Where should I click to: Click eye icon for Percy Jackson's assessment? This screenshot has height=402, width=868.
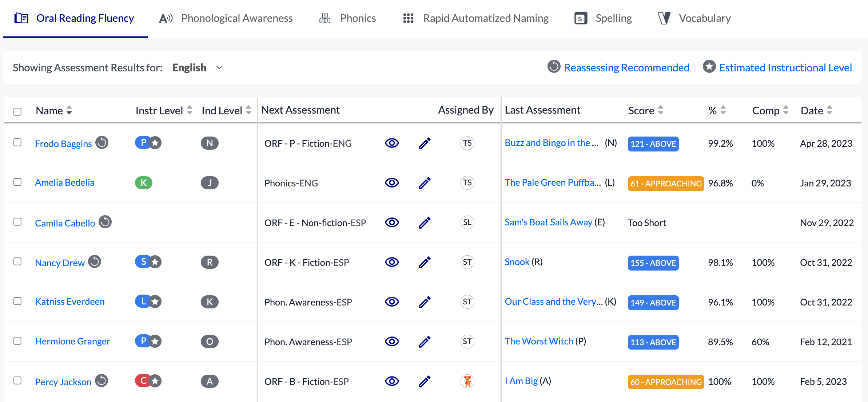tap(392, 381)
